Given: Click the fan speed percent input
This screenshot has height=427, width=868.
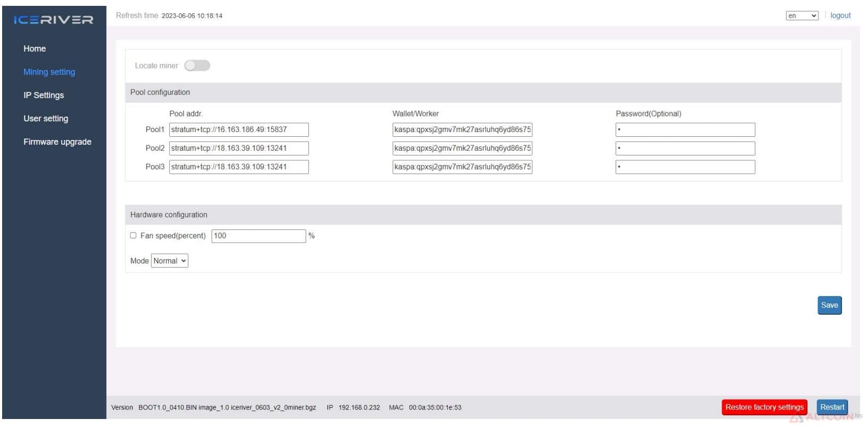Looking at the screenshot, I should 259,236.
